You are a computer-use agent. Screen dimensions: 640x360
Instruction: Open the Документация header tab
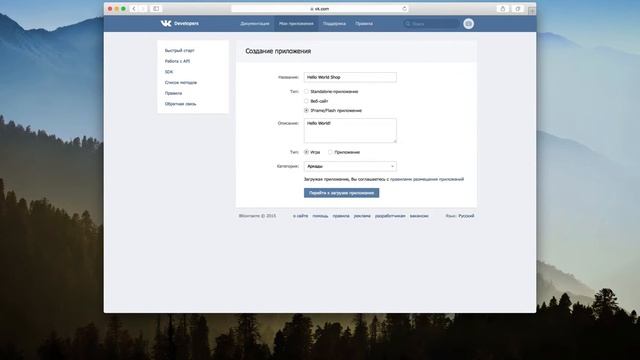(x=255, y=24)
